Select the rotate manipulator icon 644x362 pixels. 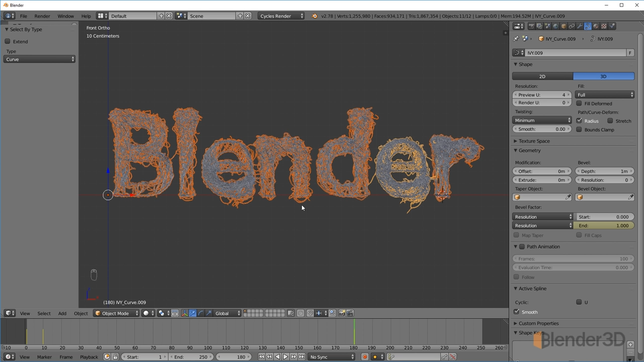pos(201,313)
